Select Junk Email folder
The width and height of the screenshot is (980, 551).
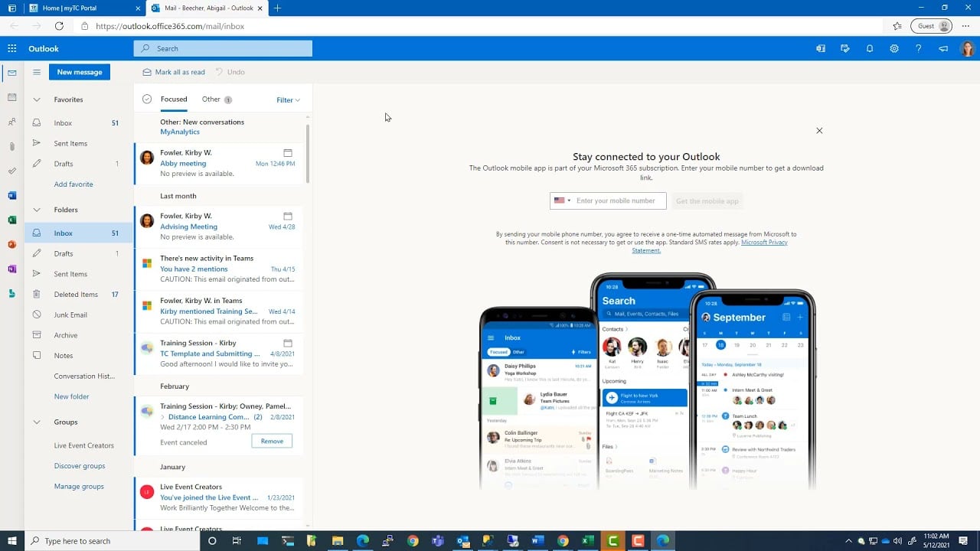pos(78,315)
